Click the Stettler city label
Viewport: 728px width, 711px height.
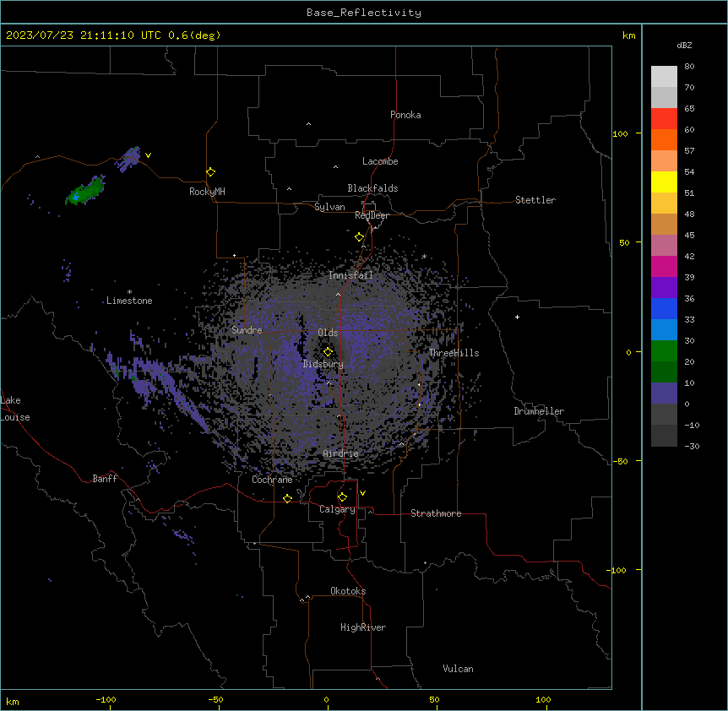point(535,200)
